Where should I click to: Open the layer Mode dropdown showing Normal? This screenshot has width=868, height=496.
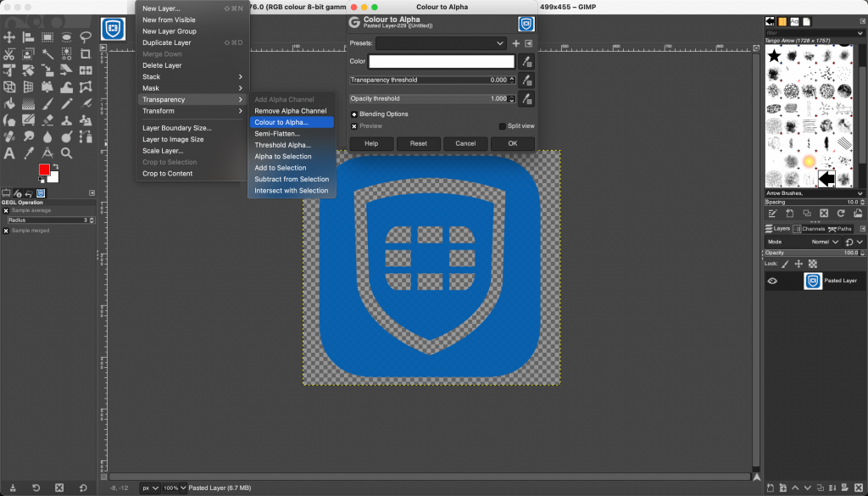click(x=826, y=241)
